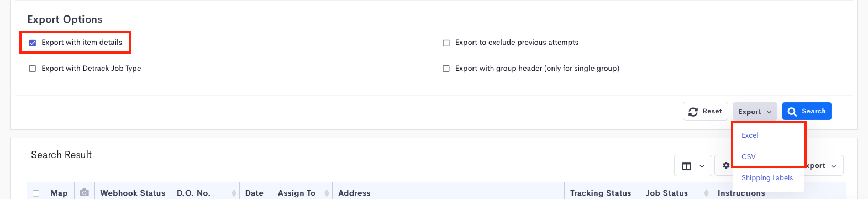Click the blue Search button

click(807, 111)
